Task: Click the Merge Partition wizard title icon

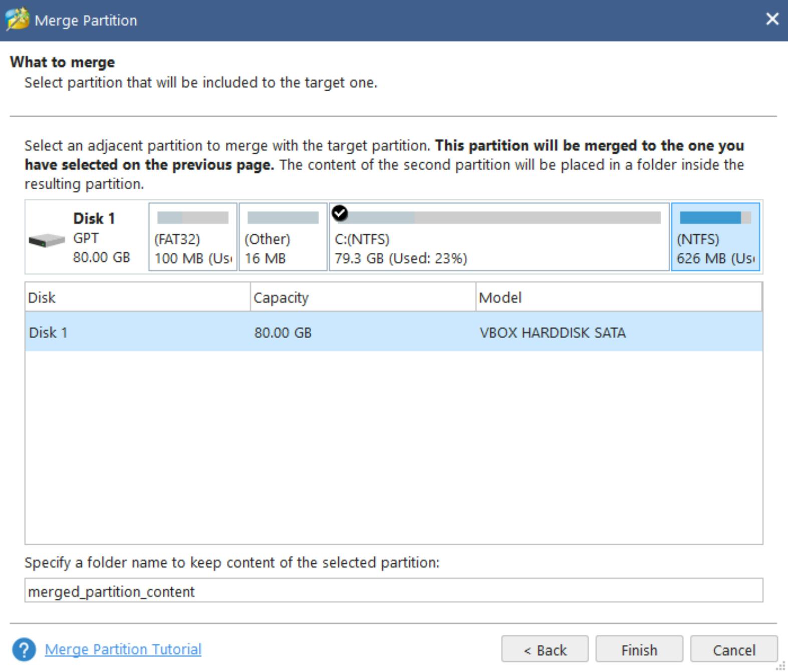Action: tap(17, 20)
